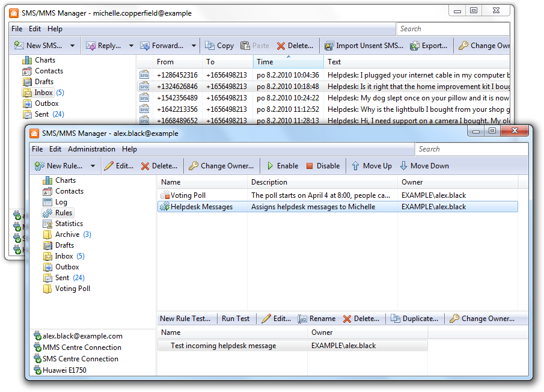Sort rules by Owner column header
Viewport: 544px width, 392px height.
[457, 182]
